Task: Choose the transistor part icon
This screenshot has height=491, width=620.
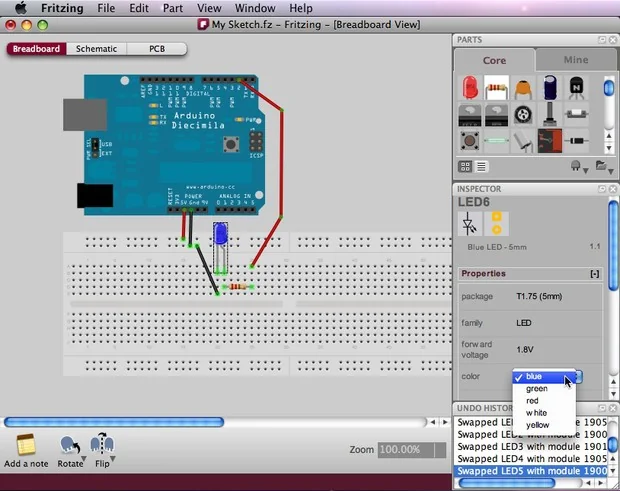Action: [577, 88]
